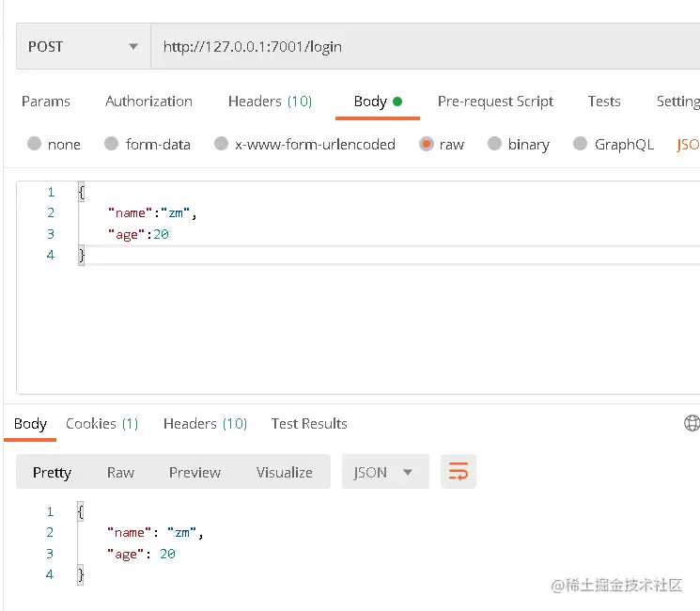Switch response view to Raw
This screenshot has width=700, height=611.
pos(120,472)
